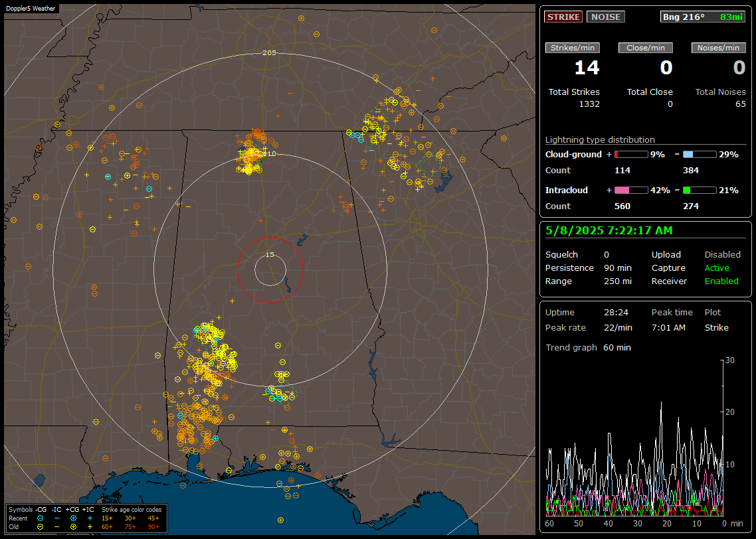Click the Cloud-ground negative count 384
Image resolution: width=756 pixels, height=539 pixels.
pyautogui.click(x=690, y=171)
